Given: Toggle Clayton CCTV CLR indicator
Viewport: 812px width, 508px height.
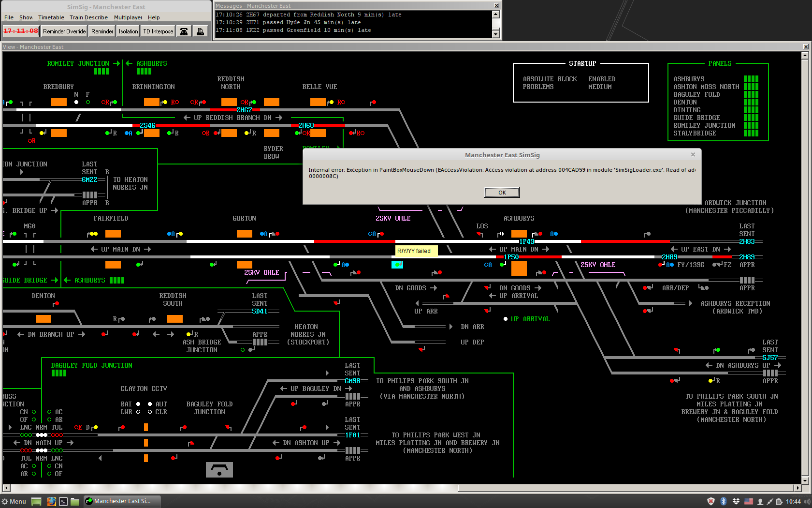Looking at the screenshot, I should point(150,412).
